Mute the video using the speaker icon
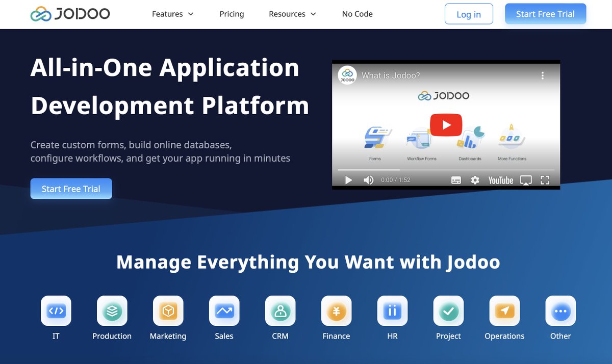The image size is (612, 364). (x=368, y=180)
